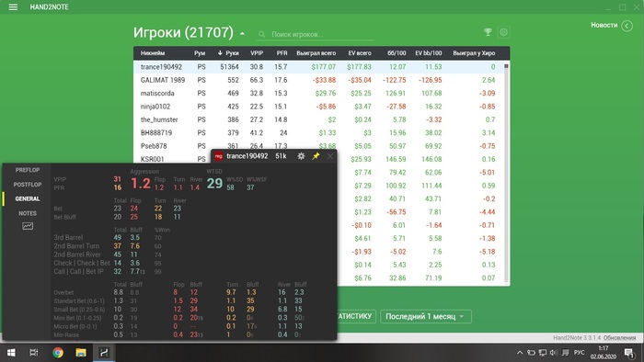Show hidden tray icons chevron

[520, 353]
